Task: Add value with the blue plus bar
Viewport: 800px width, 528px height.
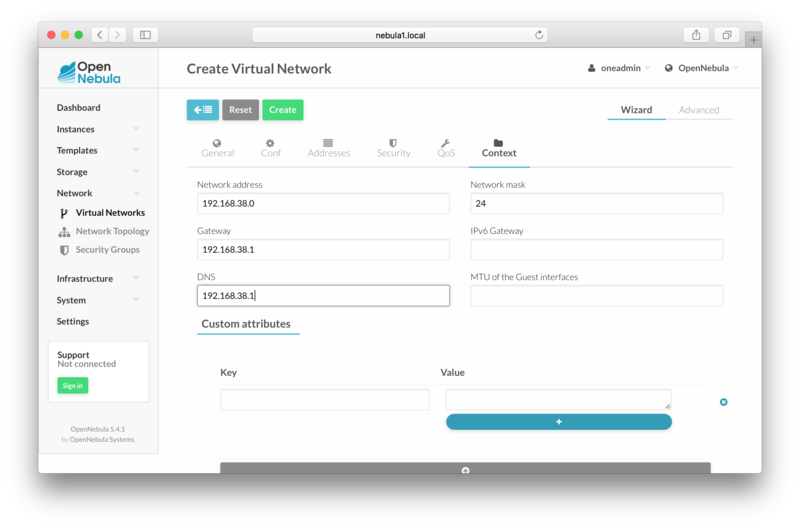Action: tap(558, 422)
